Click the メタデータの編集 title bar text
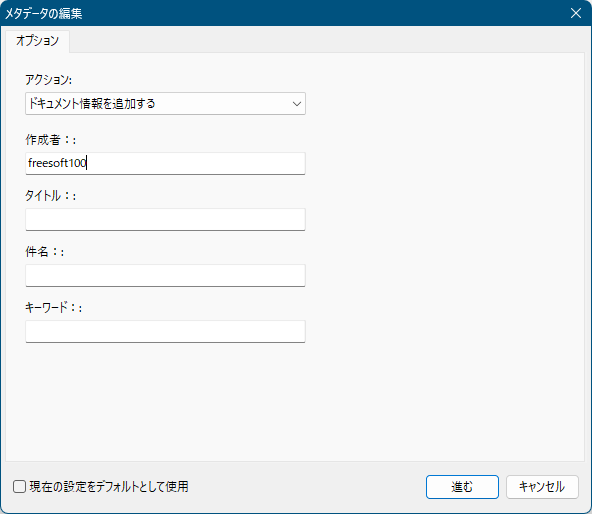Image resolution: width=592 pixels, height=514 pixels. pyautogui.click(x=43, y=14)
